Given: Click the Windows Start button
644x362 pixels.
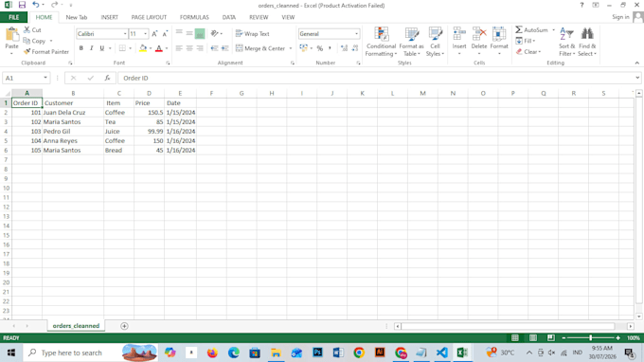Looking at the screenshot, I should pyautogui.click(x=11, y=353).
